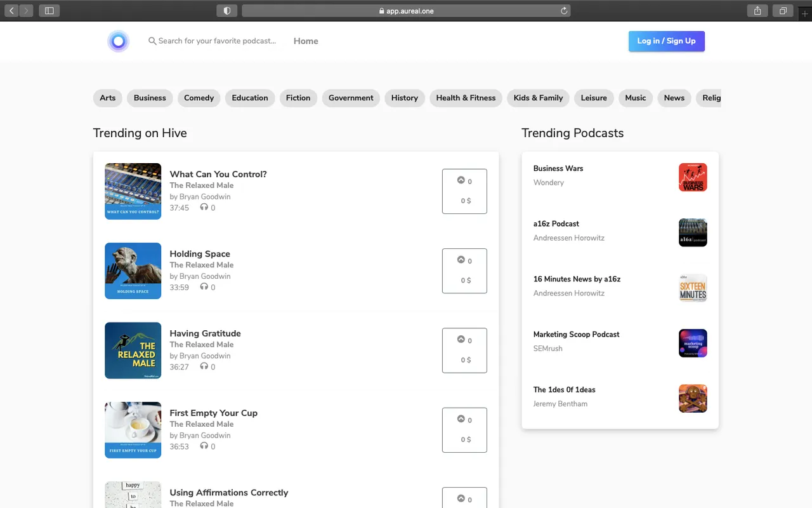Open What Can You Control? episode thumbnail
The height and width of the screenshot is (508, 812).
tap(133, 191)
